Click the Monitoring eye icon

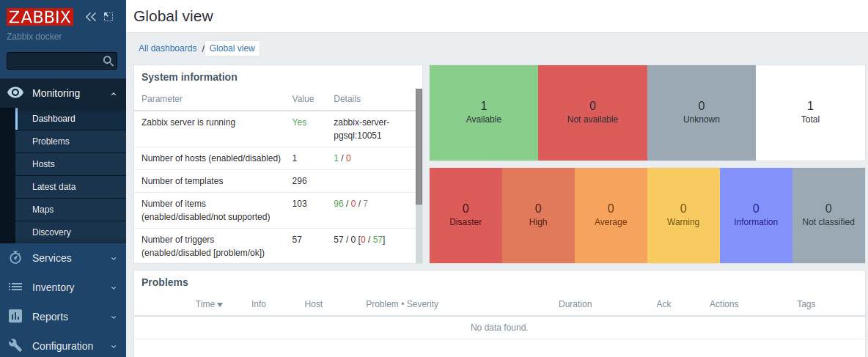15,93
